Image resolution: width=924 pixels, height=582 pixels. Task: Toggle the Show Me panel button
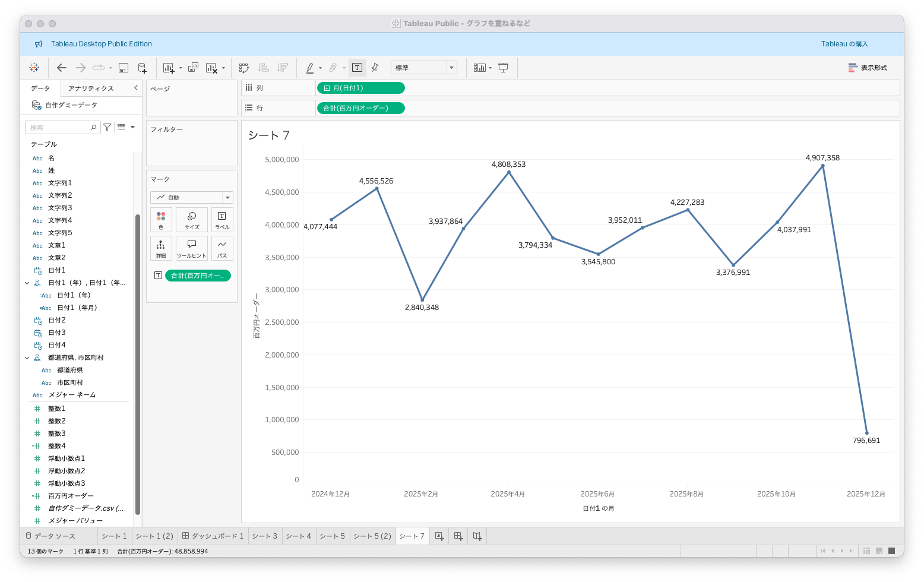coord(868,68)
